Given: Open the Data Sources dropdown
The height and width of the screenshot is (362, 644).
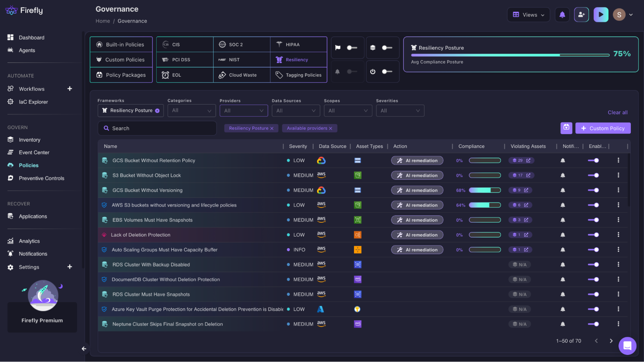Looking at the screenshot, I should click(296, 111).
